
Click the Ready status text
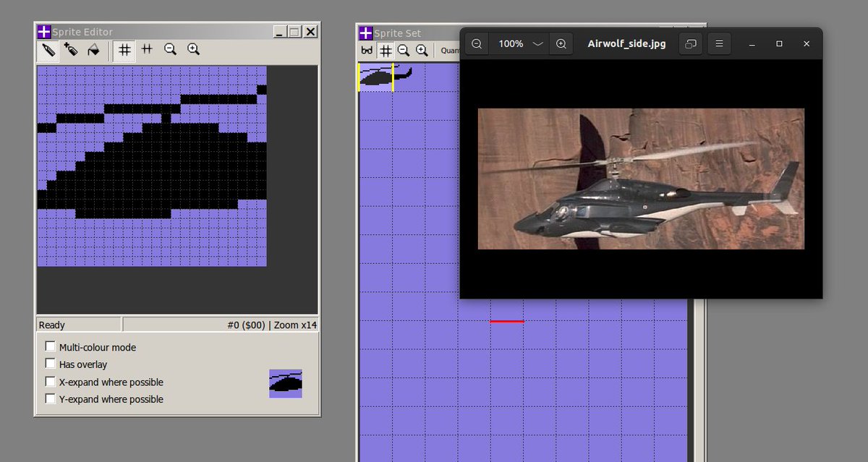pyautogui.click(x=51, y=325)
